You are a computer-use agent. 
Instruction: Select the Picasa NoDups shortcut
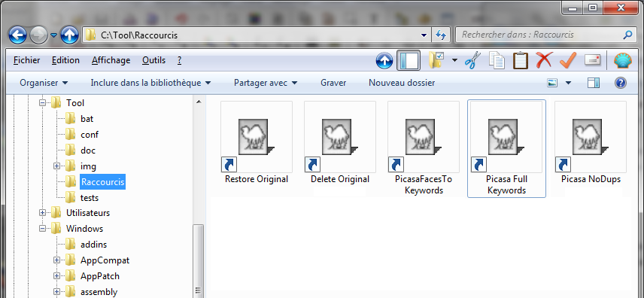coord(591,143)
